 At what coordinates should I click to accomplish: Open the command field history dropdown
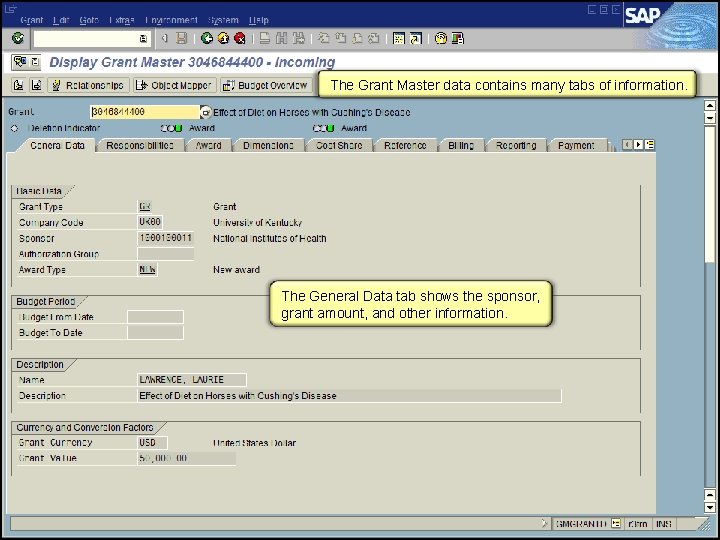click(143, 39)
